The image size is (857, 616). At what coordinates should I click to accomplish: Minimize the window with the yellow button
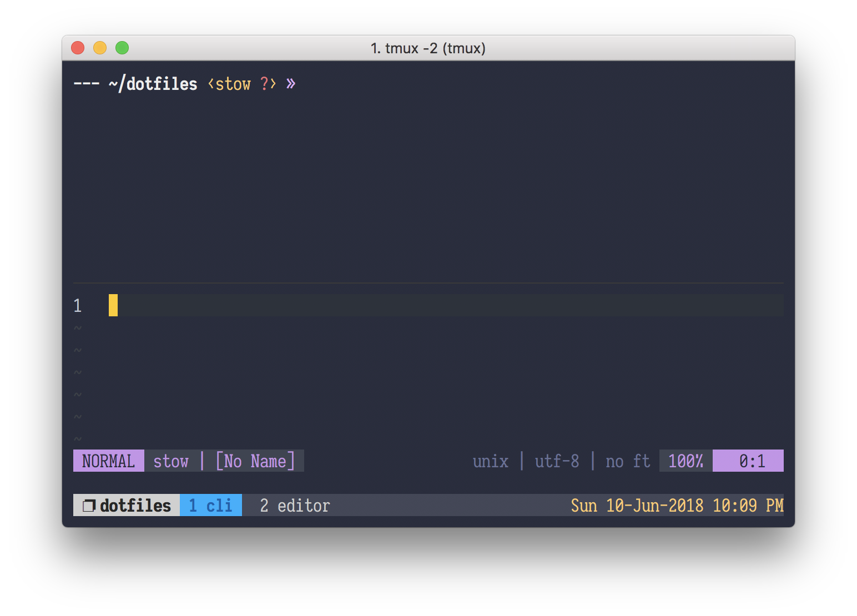100,48
